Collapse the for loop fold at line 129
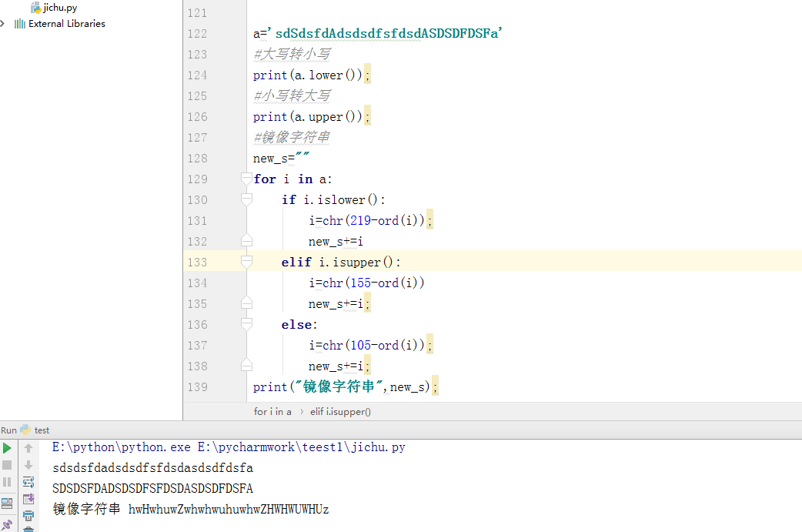Image resolution: width=802 pixels, height=532 pixels. [x=246, y=179]
